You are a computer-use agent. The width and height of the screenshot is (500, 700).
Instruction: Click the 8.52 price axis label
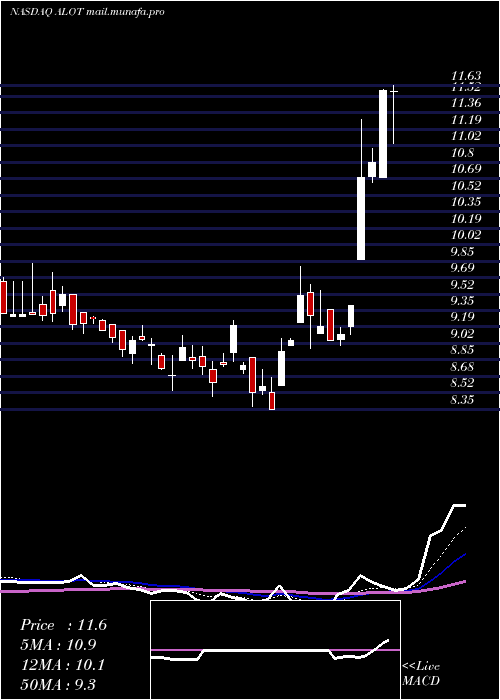462,383
